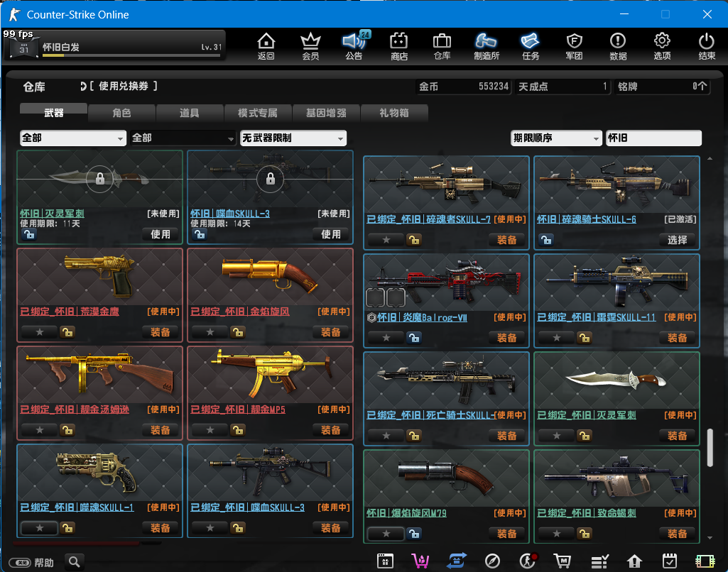Expand the 期限顺序 sort dropdown
The height and width of the screenshot is (572, 728).
pos(556,138)
